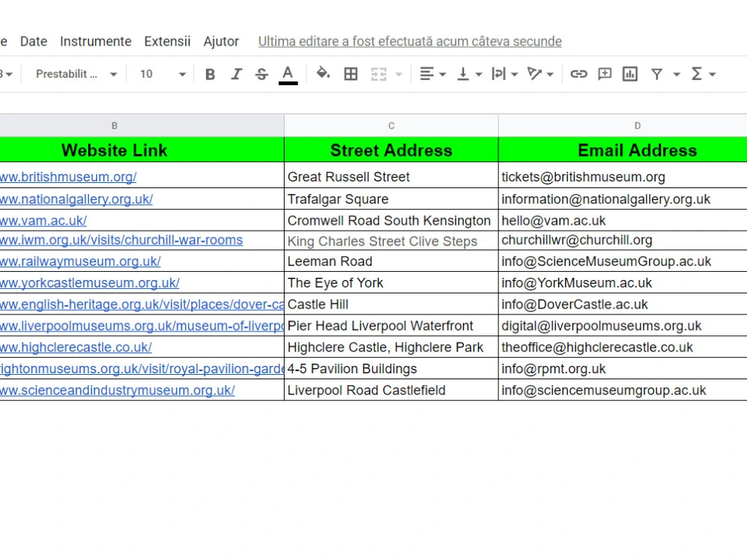Select the Leeman Road cell
Viewport: 747px width, 560px height.
[391, 261]
